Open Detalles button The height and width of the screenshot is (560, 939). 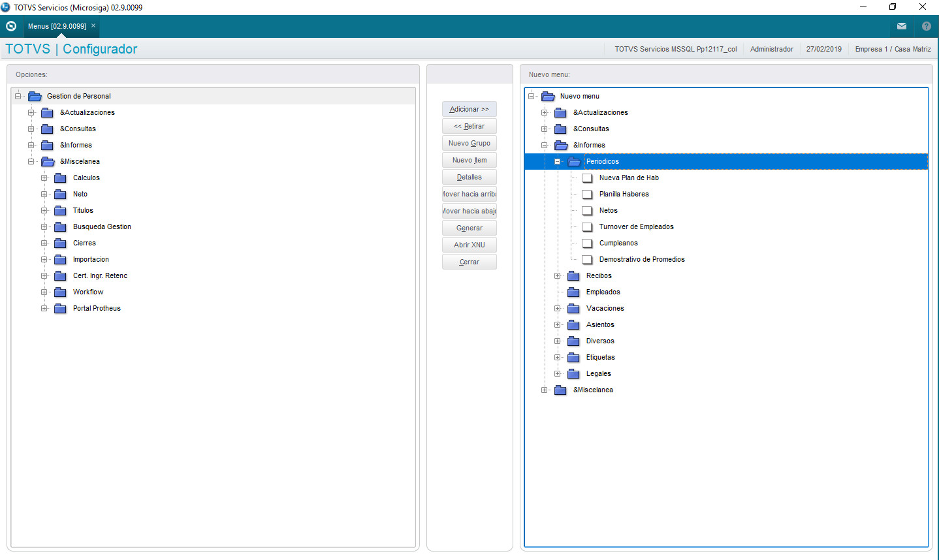[x=469, y=177]
